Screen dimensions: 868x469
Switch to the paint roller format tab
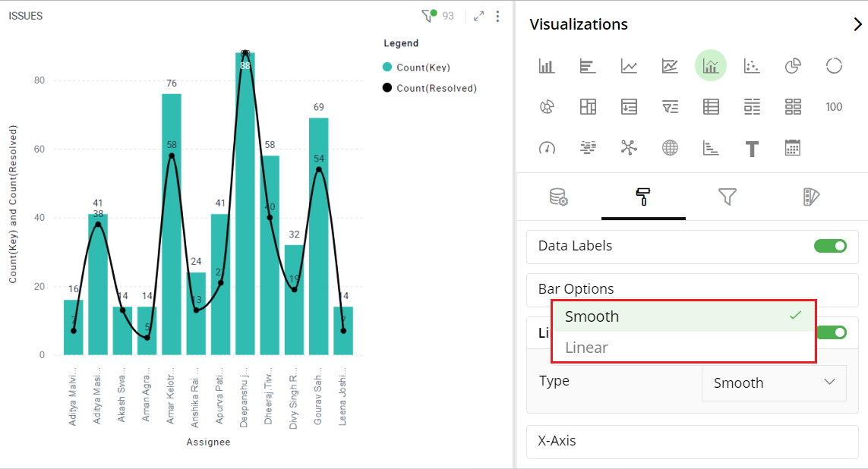(642, 197)
